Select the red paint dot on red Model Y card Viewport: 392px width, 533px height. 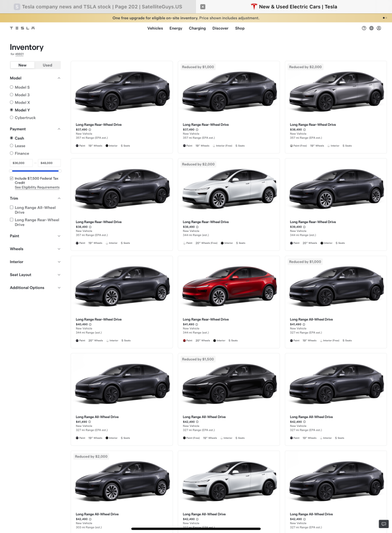184,340
